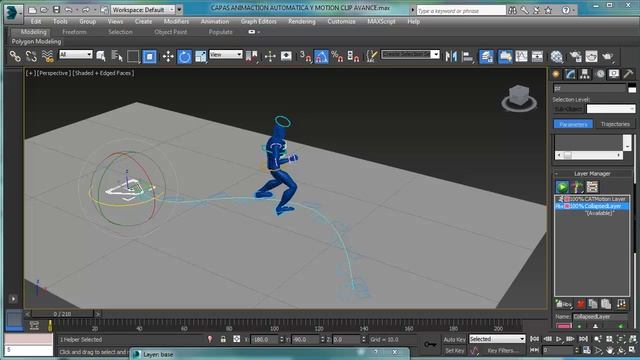
Task: Toggle the Spinner Snap button
Action: [x=353, y=56]
